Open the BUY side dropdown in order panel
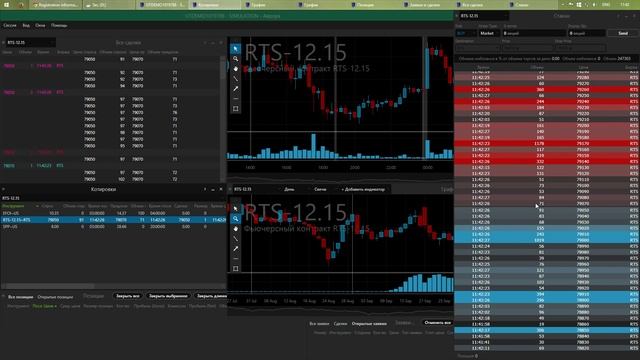The width and height of the screenshot is (640, 360). [x=466, y=33]
